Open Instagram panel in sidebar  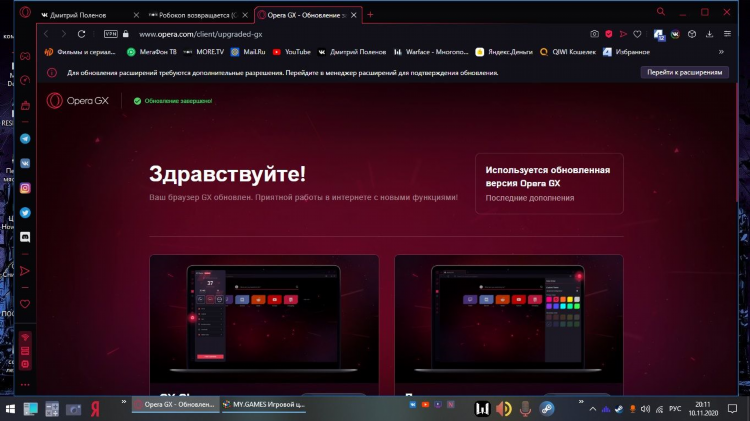25,188
